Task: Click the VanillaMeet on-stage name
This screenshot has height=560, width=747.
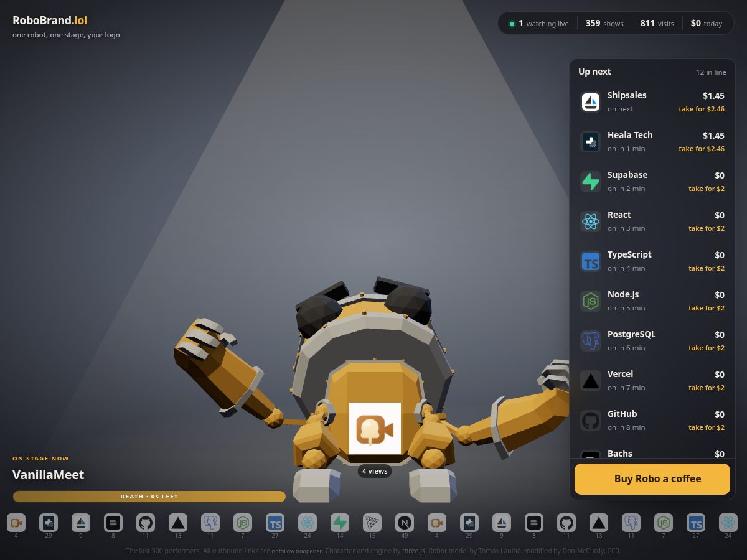Action: 48,475
